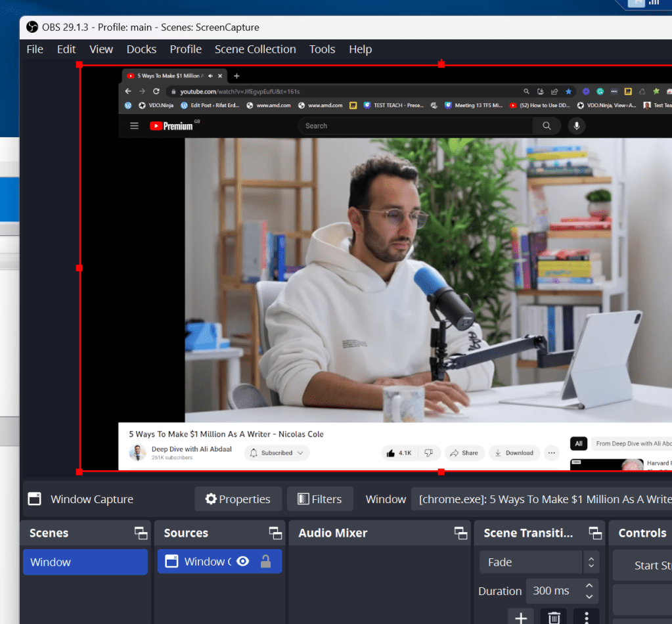
Task: Click the tab mute speaker icon in Chrome tab
Action: point(210,76)
